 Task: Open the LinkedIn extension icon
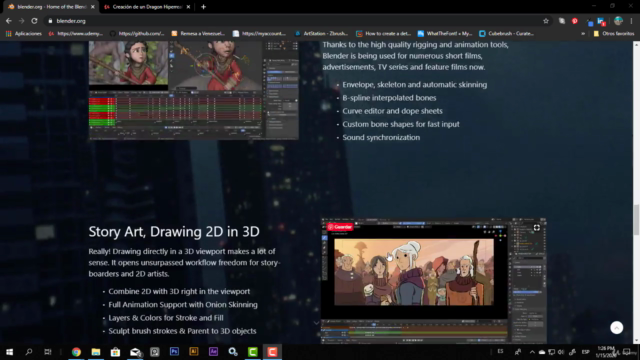(x=601, y=21)
